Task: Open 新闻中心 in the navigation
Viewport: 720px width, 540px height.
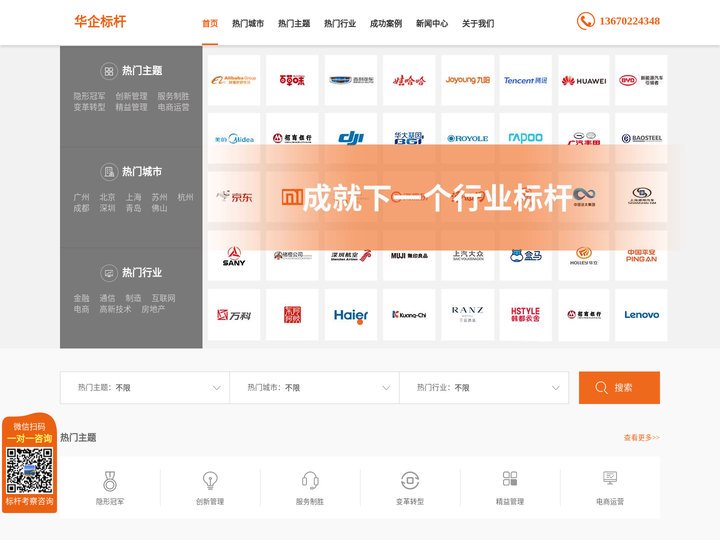Action: click(x=432, y=23)
